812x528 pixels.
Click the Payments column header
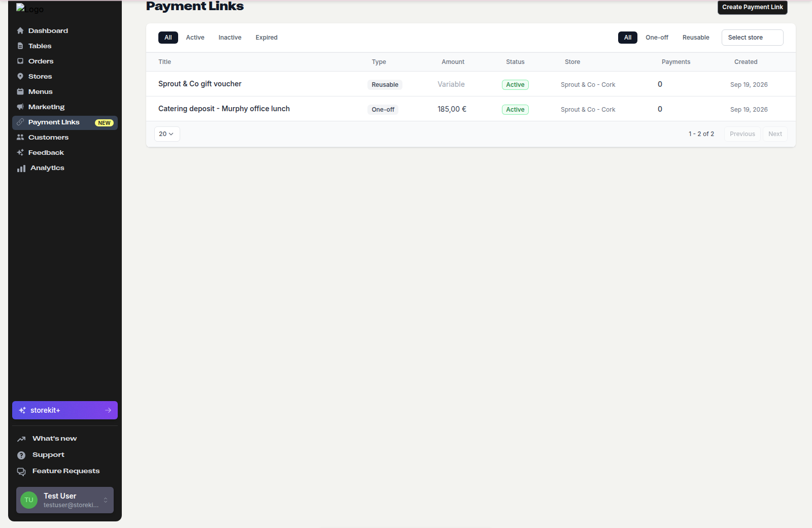675,62
